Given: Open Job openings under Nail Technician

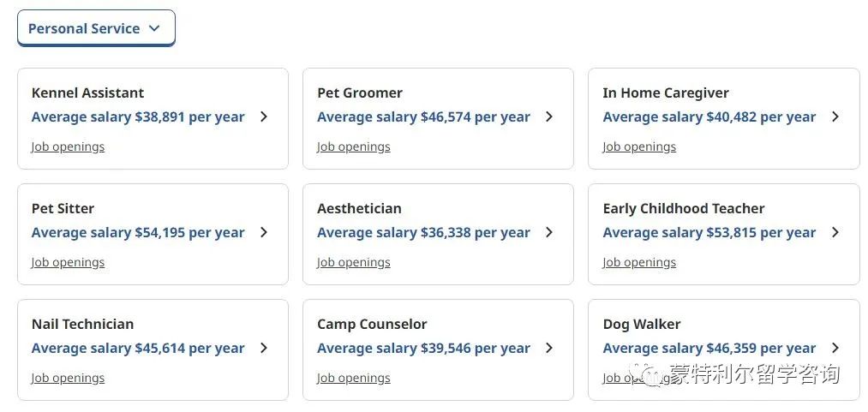Looking at the screenshot, I should (x=68, y=379).
